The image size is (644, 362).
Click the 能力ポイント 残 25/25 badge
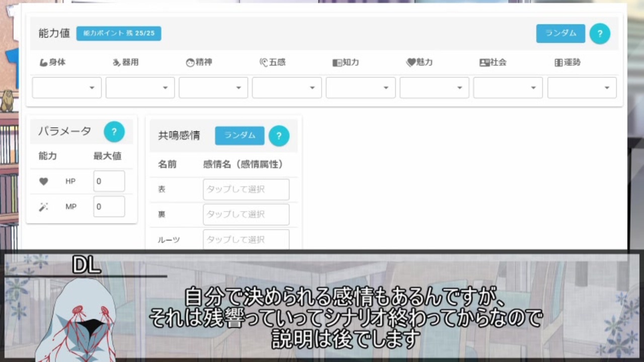(119, 34)
